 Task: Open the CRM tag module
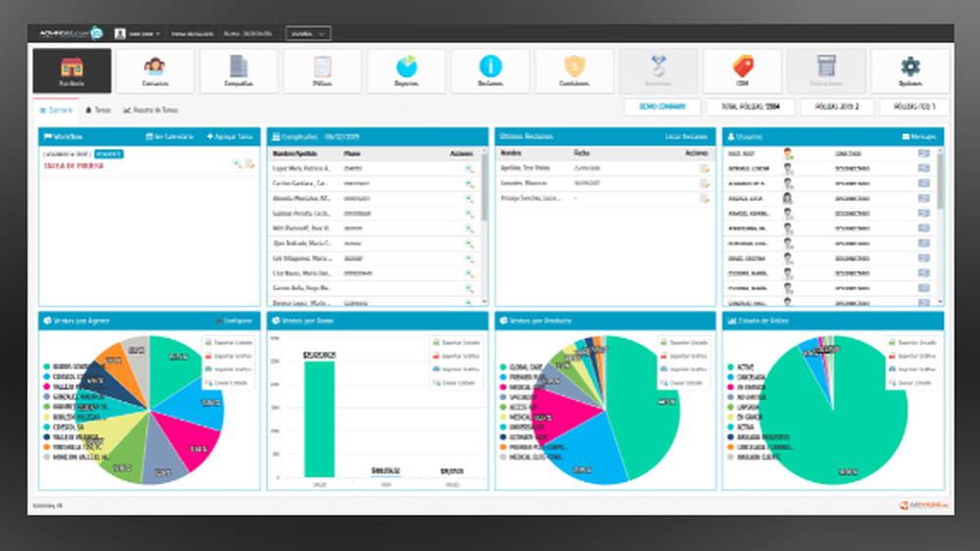742,71
